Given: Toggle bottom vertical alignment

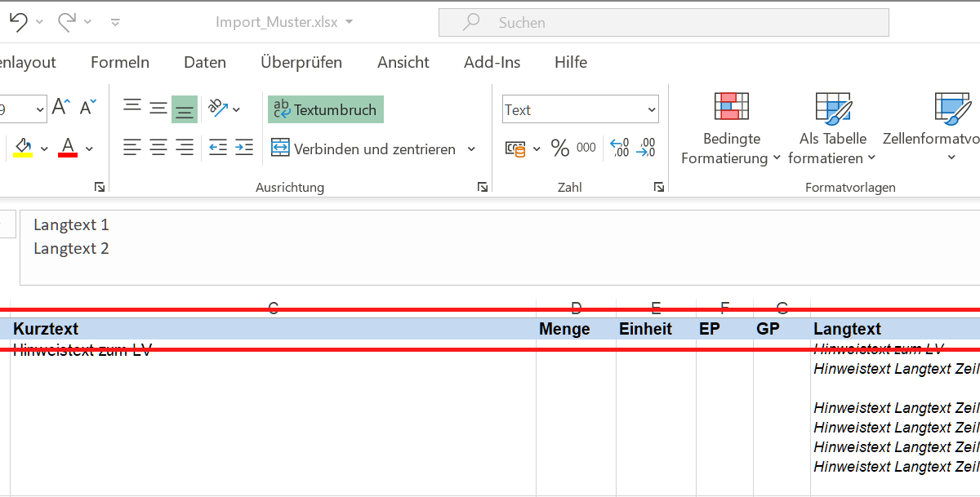Looking at the screenshot, I should [x=185, y=109].
